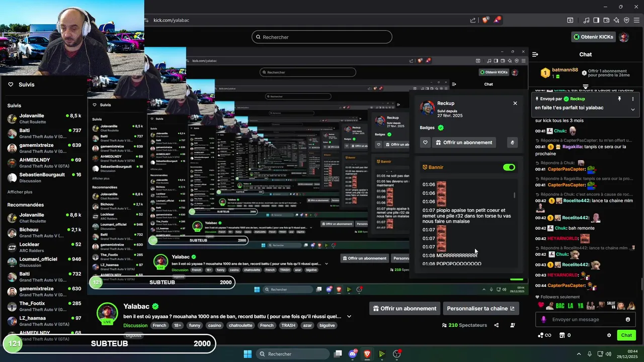Unpin the pinned Reckup message
The height and width of the screenshot is (362, 644).
coord(619,99)
